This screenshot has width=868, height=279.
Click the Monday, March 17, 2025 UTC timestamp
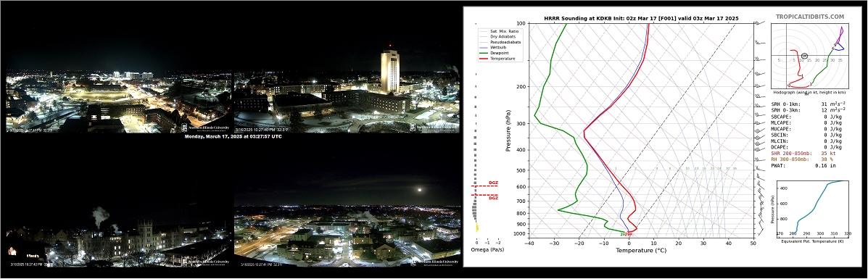[x=233, y=136]
